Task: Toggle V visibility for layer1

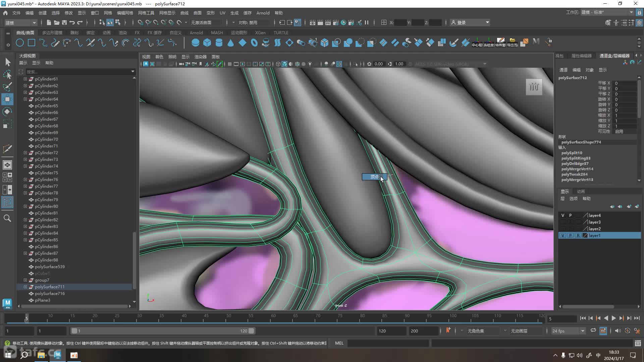Action: pyautogui.click(x=563, y=236)
